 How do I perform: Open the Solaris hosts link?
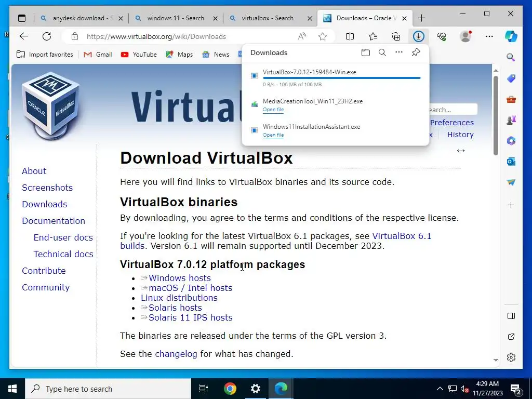click(x=175, y=308)
